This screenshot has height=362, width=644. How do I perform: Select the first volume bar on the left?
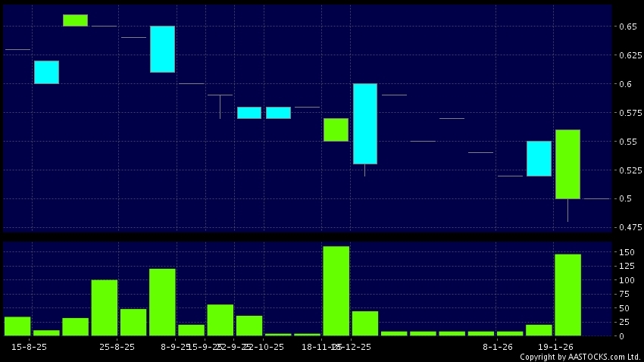click(17, 326)
